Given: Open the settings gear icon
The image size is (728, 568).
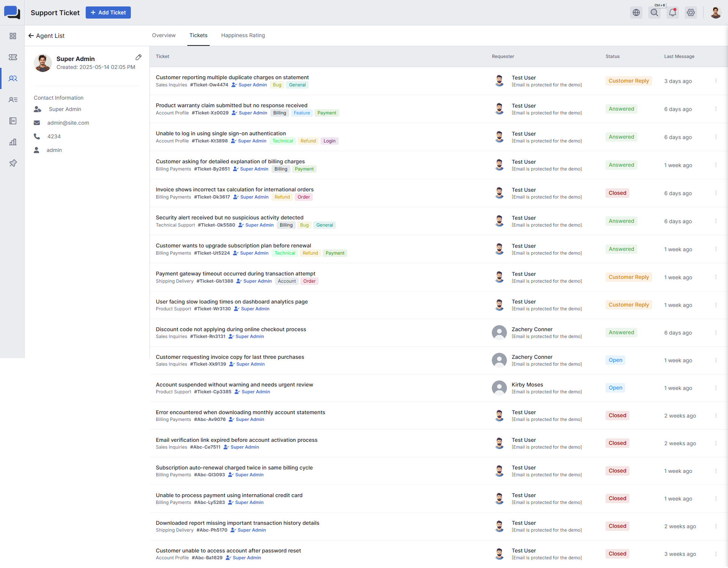Looking at the screenshot, I should [x=691, y=13].
